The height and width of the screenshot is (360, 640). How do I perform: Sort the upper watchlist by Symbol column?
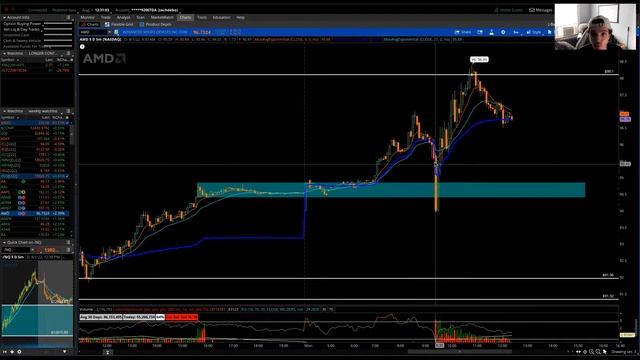7,60
